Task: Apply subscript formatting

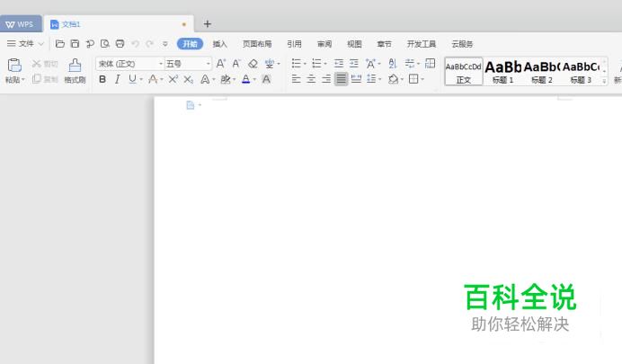Action: pyautogui.click(x=188, y=79)
